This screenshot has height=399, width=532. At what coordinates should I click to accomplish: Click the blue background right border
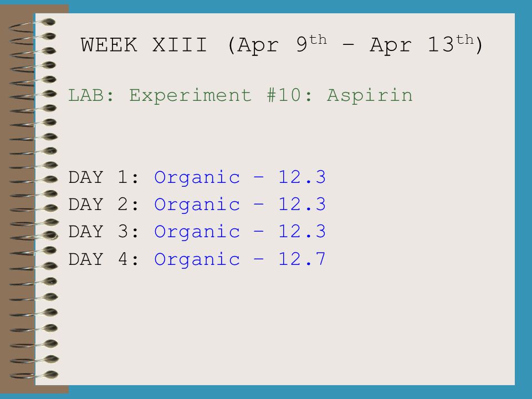(523, 199)
